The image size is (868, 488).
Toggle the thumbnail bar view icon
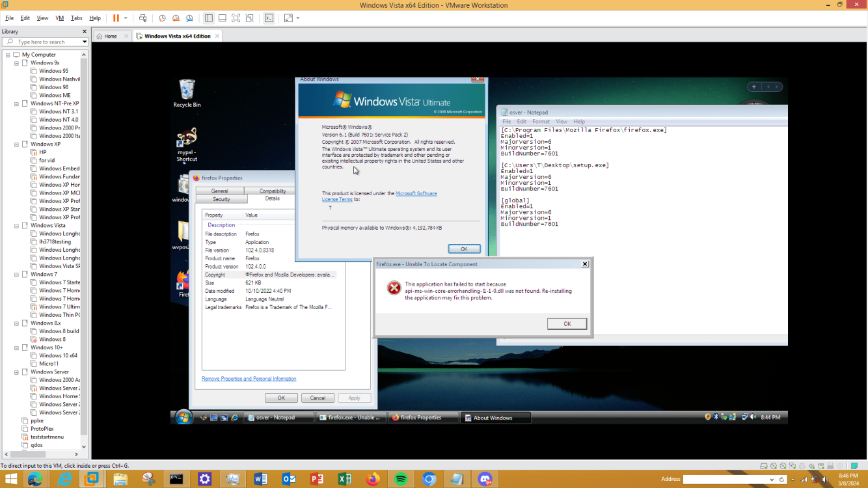coord(223,18)
